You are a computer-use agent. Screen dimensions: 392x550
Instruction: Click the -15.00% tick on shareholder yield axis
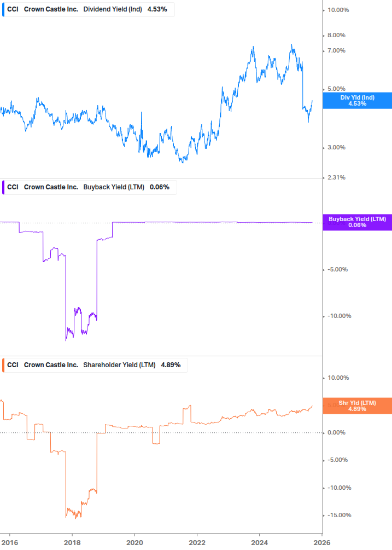pos(339,516)
